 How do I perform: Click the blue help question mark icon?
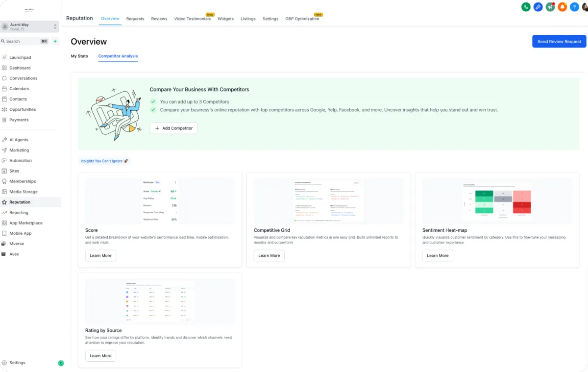(x=575, y=7)
